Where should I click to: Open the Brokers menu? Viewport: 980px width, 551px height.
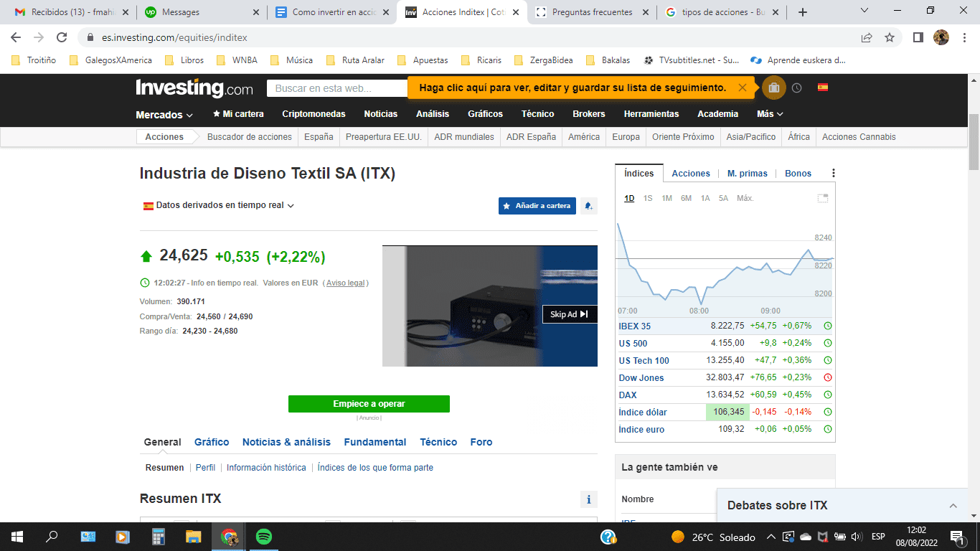tap(589, 114)
